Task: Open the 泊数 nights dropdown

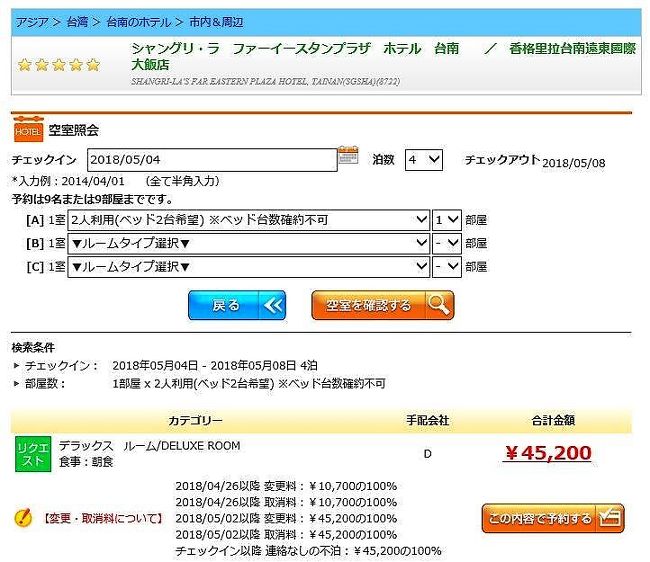Action: point(424,160)
